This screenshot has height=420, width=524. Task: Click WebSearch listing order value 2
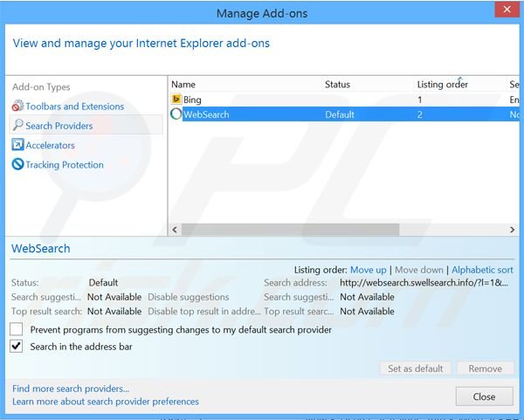point(419,114)
